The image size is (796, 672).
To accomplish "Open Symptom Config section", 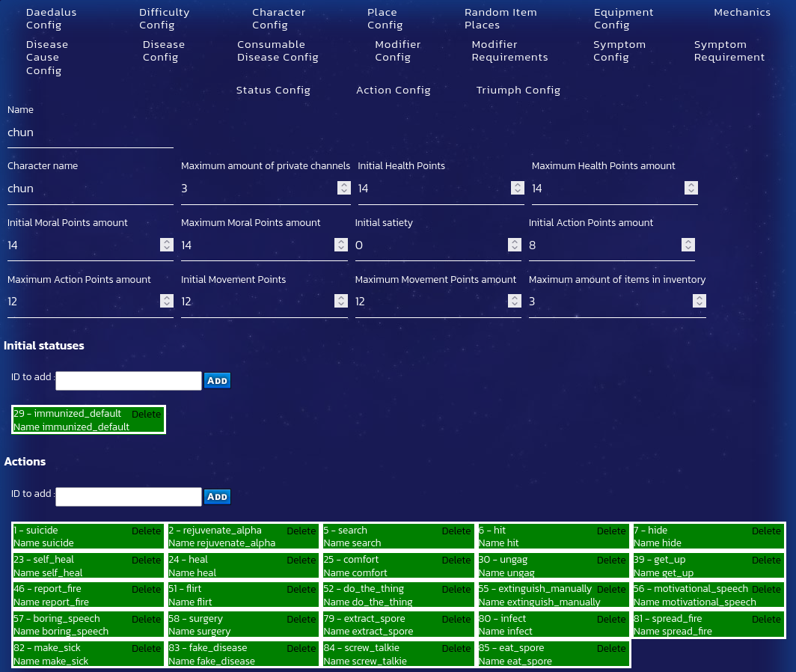I will tap(619, 51).
